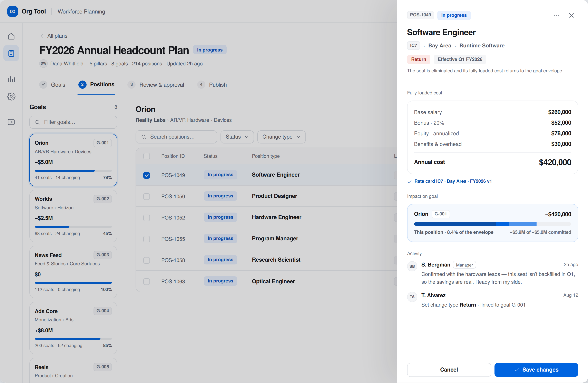Close the position detail panel
The width and height of the screenshot is (588, 383).
pos(571,15)
